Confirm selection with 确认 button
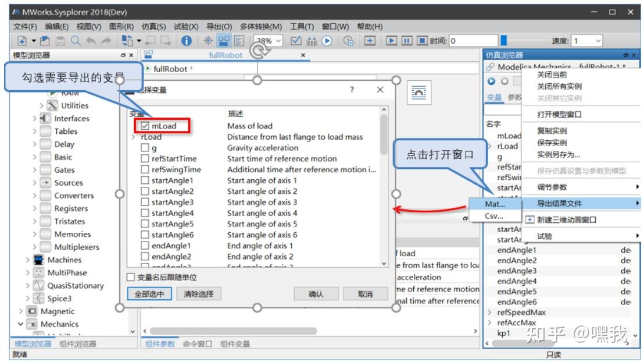644x362 pixels. point(316,294)
